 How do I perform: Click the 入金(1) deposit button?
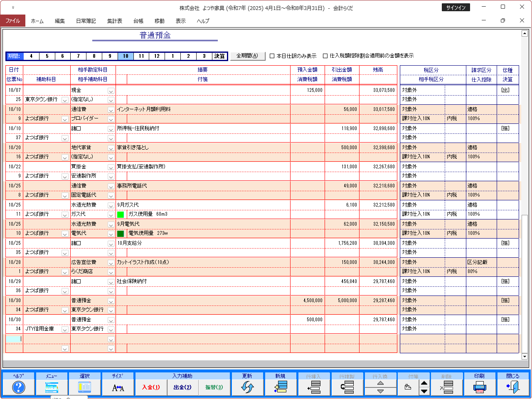click(151, 387)
